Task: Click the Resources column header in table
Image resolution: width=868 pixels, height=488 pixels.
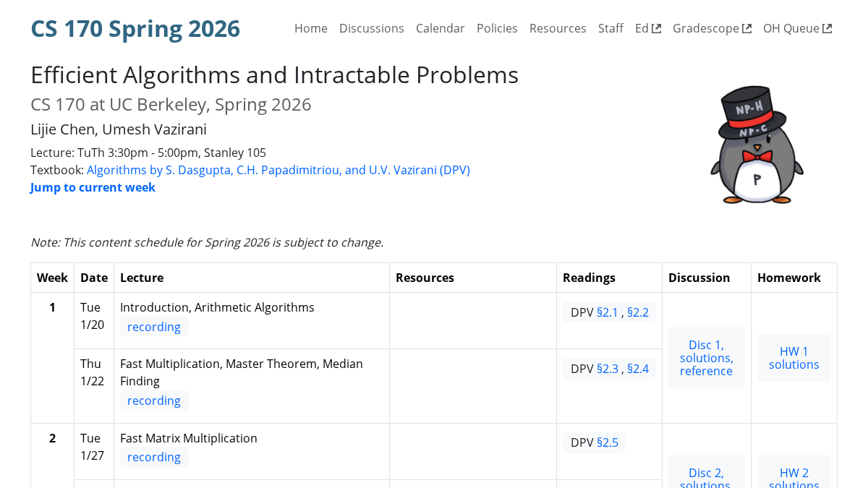Action: 473,278
